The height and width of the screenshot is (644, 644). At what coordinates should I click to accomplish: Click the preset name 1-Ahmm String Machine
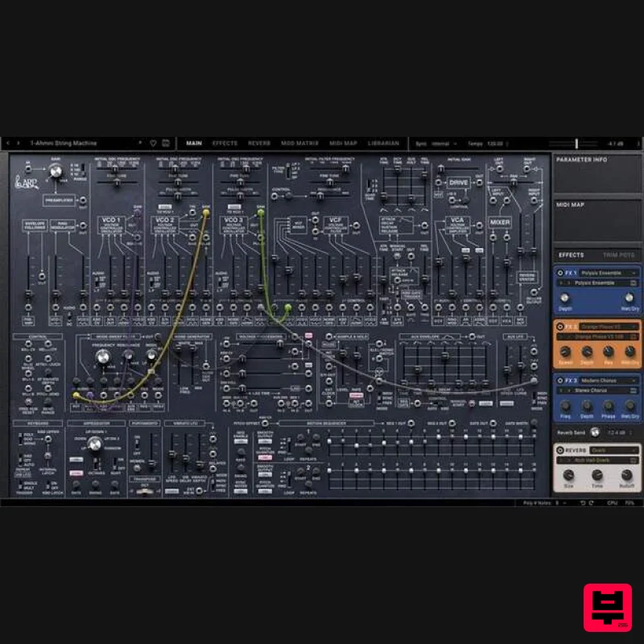[64, 142]
